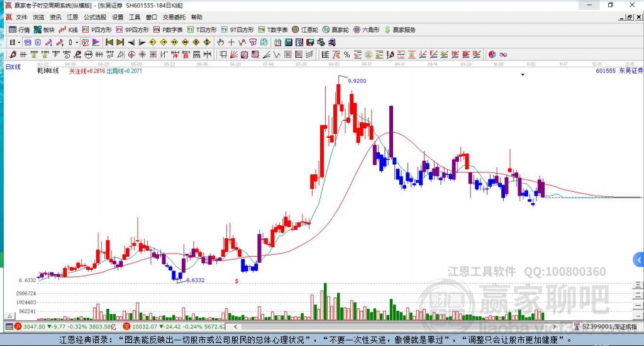
Task: Click the SZ399001 深证成指 status item
Action: coord(606,326)
